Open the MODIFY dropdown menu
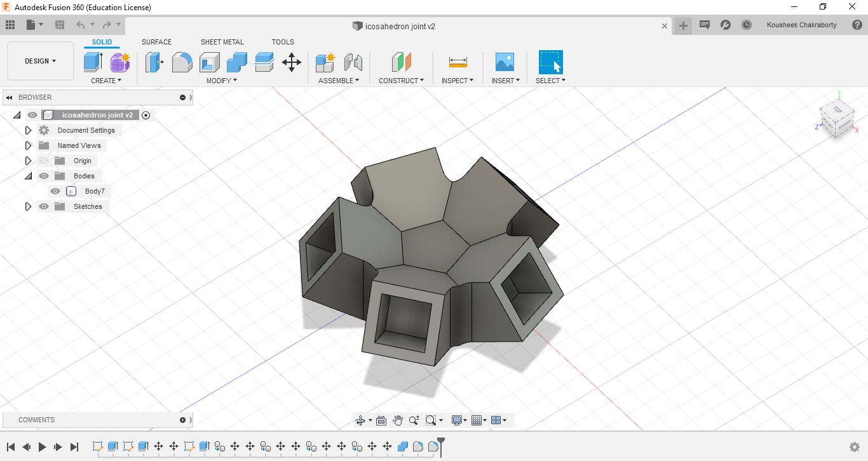 coord(222,81)
